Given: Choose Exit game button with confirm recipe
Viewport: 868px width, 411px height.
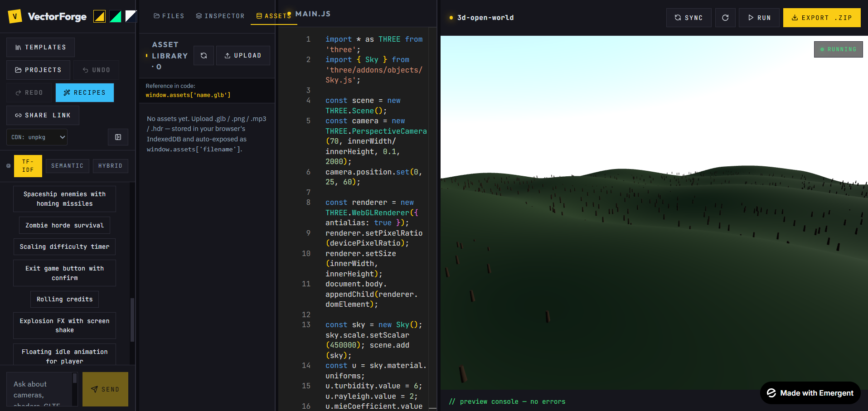Looking at the screenshot, I should pyautogui.click(x=64, y=273).
